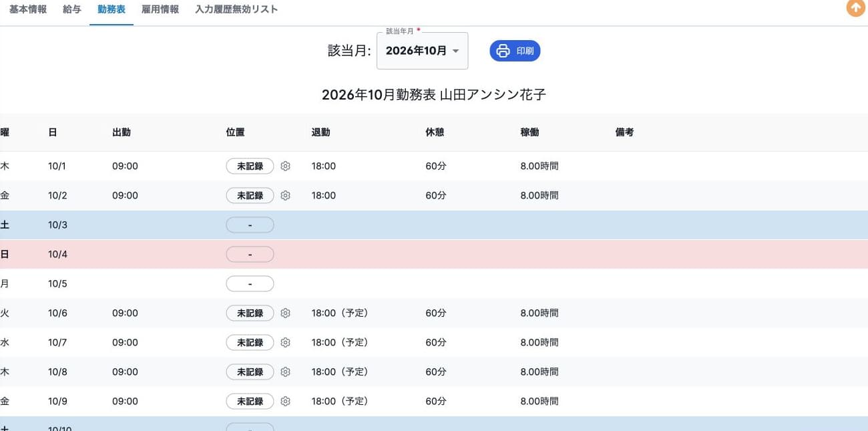Viewport: 868px width, 431px height.
Task: Click the 未記録 badge for 10/1
Action: click(x=250, y=166)
